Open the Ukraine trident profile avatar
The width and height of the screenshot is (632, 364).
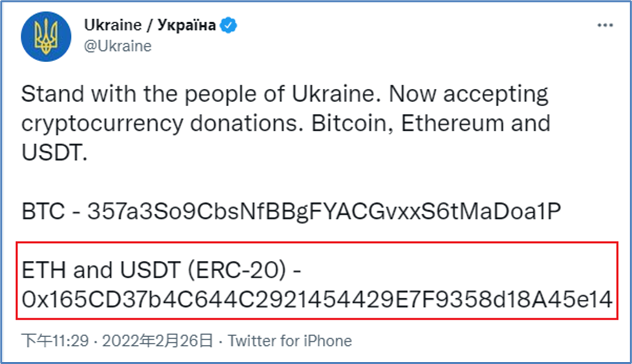[46, 37]
